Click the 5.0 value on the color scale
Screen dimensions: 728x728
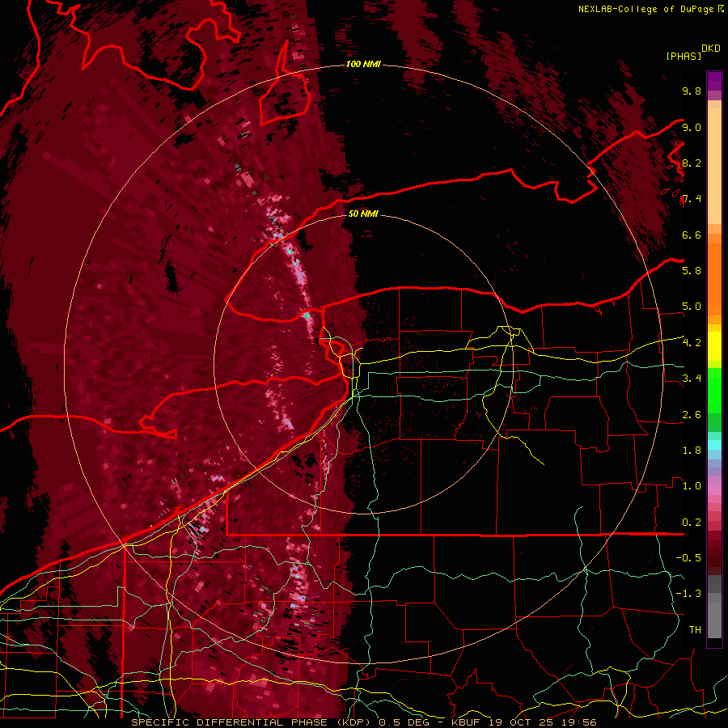click(692, 307)
